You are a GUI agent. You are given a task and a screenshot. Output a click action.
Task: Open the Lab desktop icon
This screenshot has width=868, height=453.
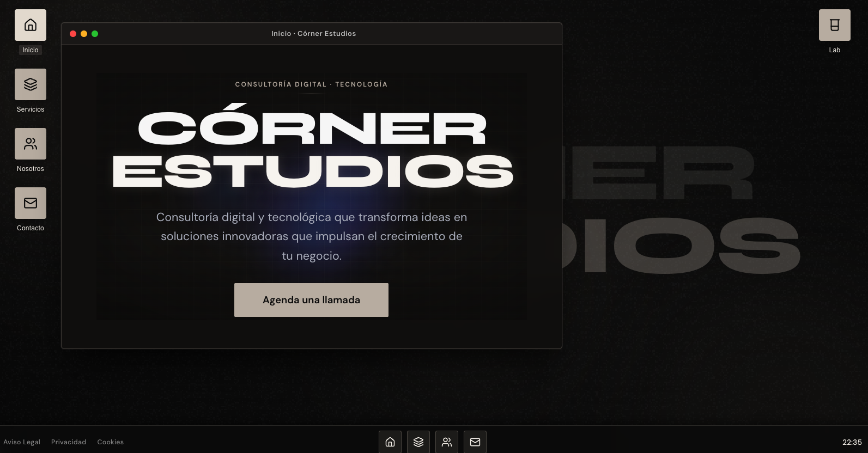point(835,25)
